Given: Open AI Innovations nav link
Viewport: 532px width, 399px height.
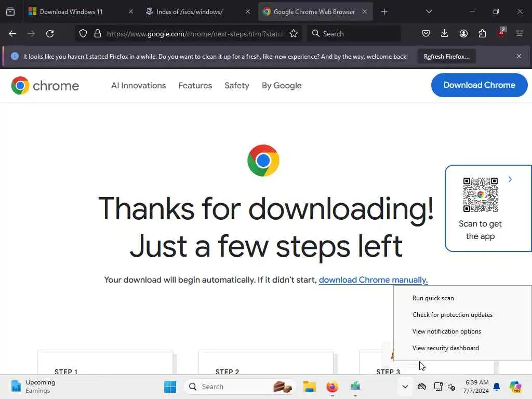Looking at the screenshot, I should (138, 86).
